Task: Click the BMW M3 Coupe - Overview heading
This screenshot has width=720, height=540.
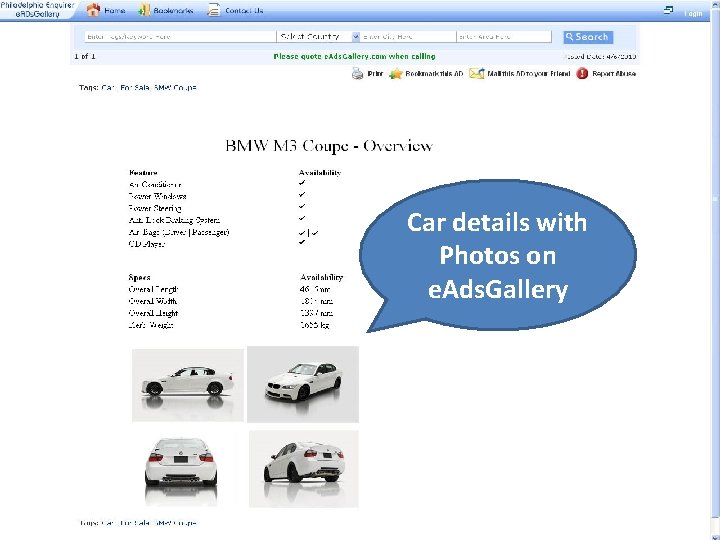Action: [x=329, y=146]
